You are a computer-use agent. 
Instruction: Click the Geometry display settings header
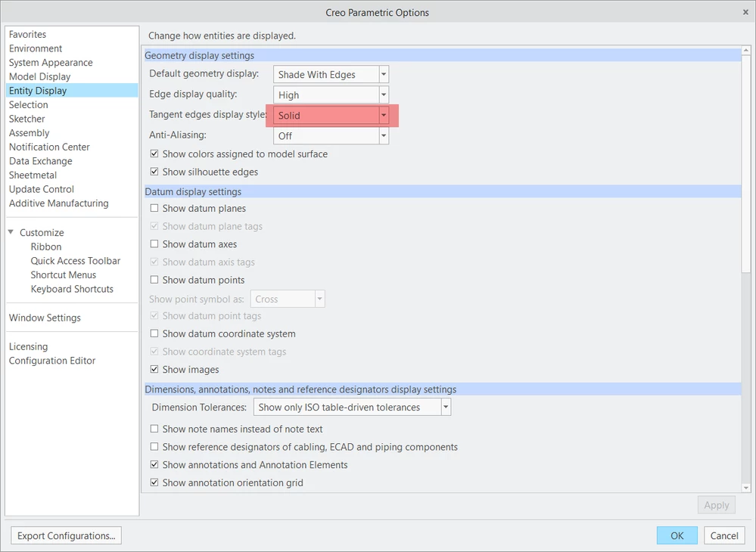[x=443, y=55]
